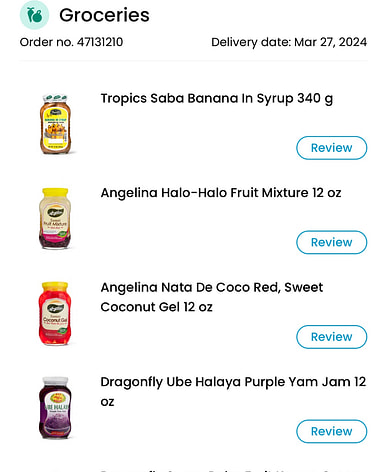This screenshot has width=387, height=472.
Task: View the red Nata De Coco jar image
Action: (x=55, y=313)
